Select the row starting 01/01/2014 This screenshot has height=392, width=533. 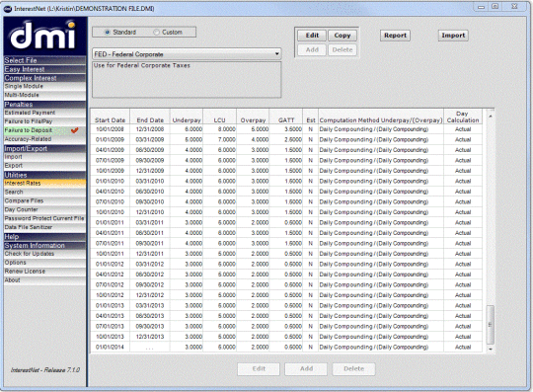(286, 348)
